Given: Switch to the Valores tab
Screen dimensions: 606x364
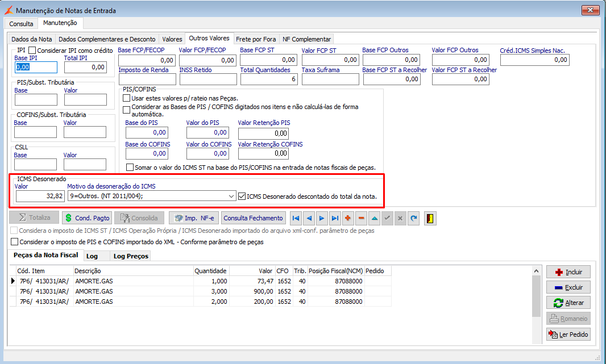Looking at the screenshot, I should click(172, 39).
